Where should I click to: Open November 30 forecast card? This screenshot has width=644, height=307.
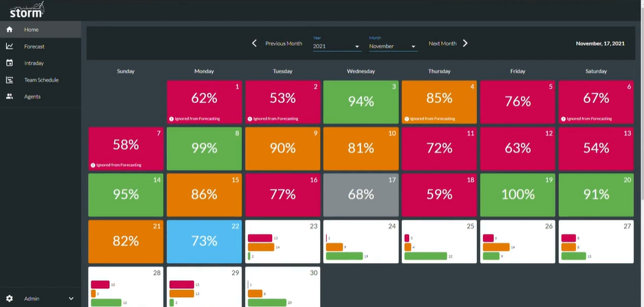point(283,287)
